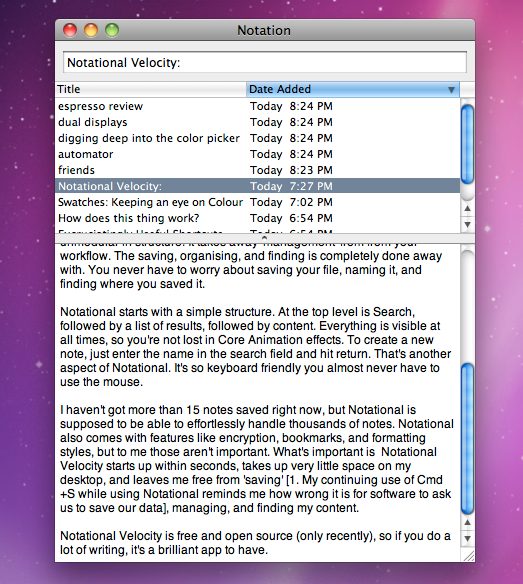Click the Notation window title bar text
The width and height of the screenshot is (523, 584).
point(264,30)
